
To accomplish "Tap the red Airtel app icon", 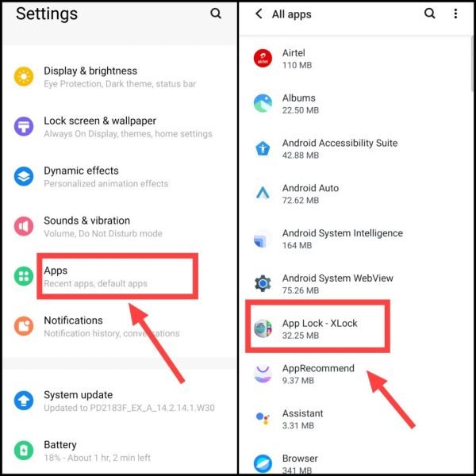I will coord(263,58).
